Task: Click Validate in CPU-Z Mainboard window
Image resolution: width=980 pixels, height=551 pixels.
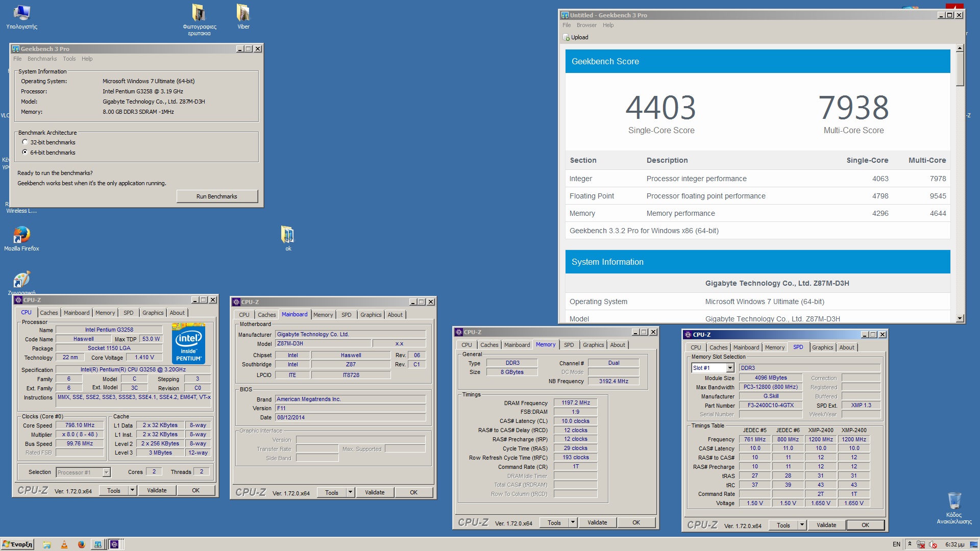Action: (375, 492)
